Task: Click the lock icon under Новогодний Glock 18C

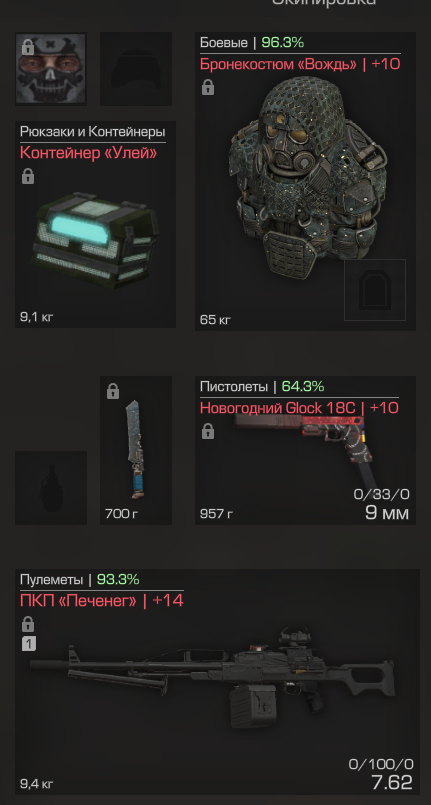Action: click(x=207, y=431)
